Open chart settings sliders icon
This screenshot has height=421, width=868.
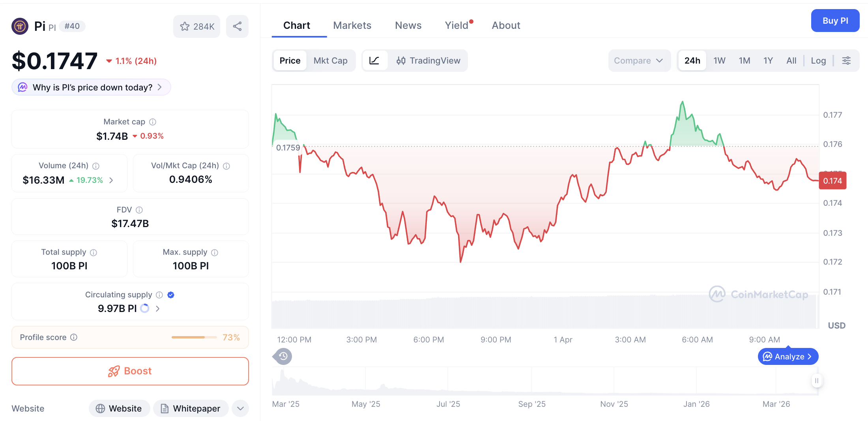pos(846,60)
